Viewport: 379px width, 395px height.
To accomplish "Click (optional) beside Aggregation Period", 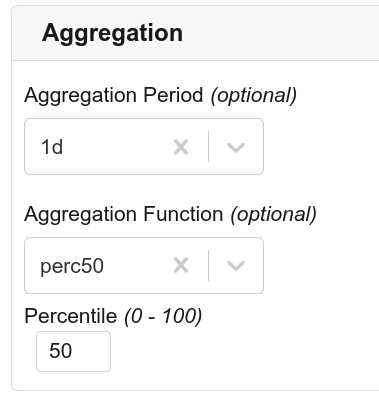I will (x=254, y=96).
